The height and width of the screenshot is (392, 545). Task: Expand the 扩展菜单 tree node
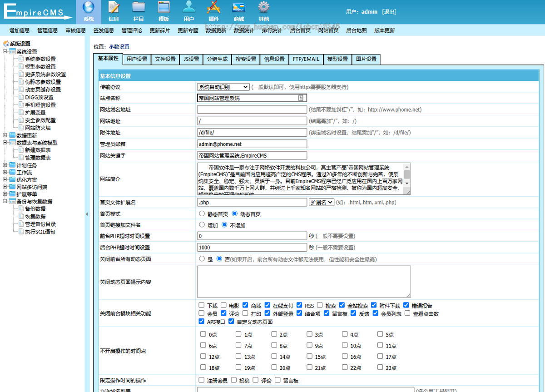(x=5, y=194)
